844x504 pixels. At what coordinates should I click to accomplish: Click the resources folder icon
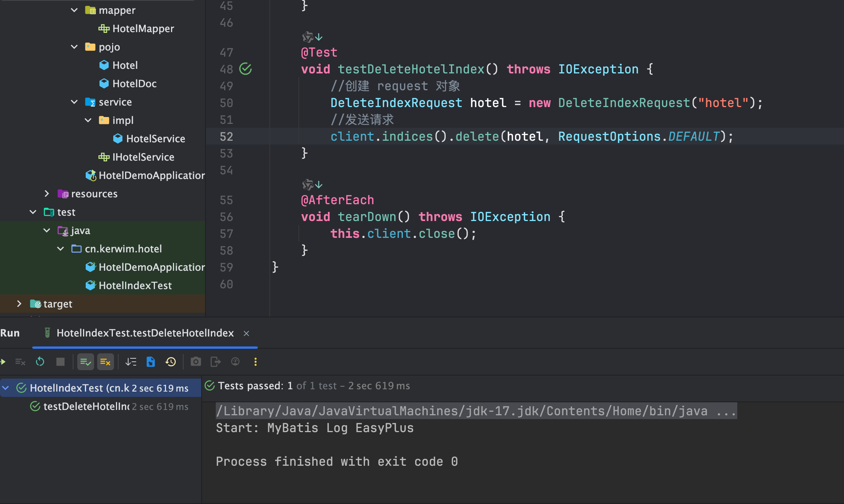tap(63, 194)
